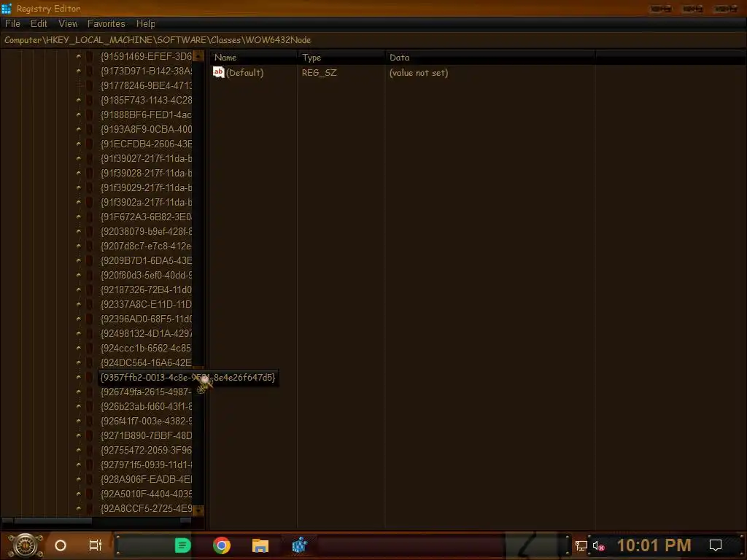Open Cortana search circle on taskbar
The height and width of the screenshot is (560, 747).
coord(61,545)
